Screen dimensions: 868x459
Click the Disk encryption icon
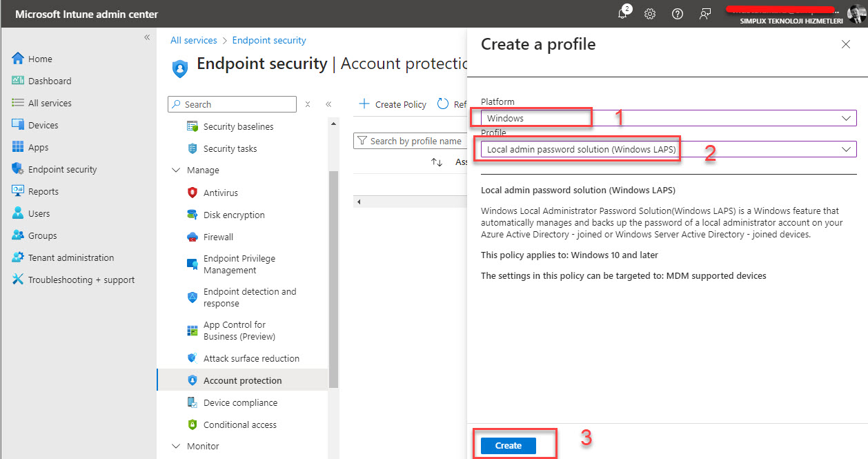point(193,215)
